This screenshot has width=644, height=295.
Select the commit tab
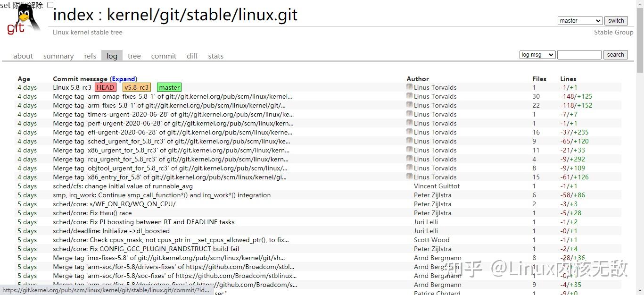click(x=164, y=56)
